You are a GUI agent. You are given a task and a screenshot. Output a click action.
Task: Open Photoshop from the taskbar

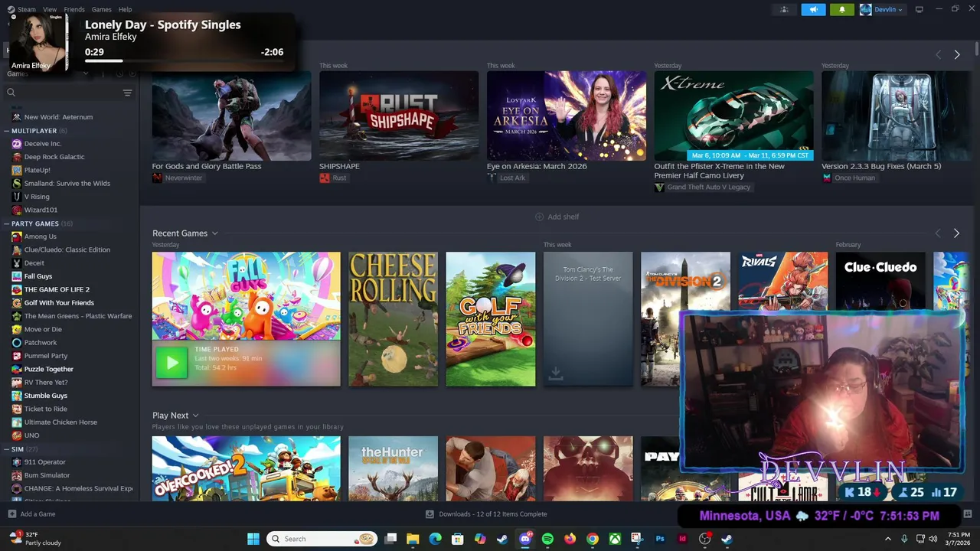(x=660, y=539)
